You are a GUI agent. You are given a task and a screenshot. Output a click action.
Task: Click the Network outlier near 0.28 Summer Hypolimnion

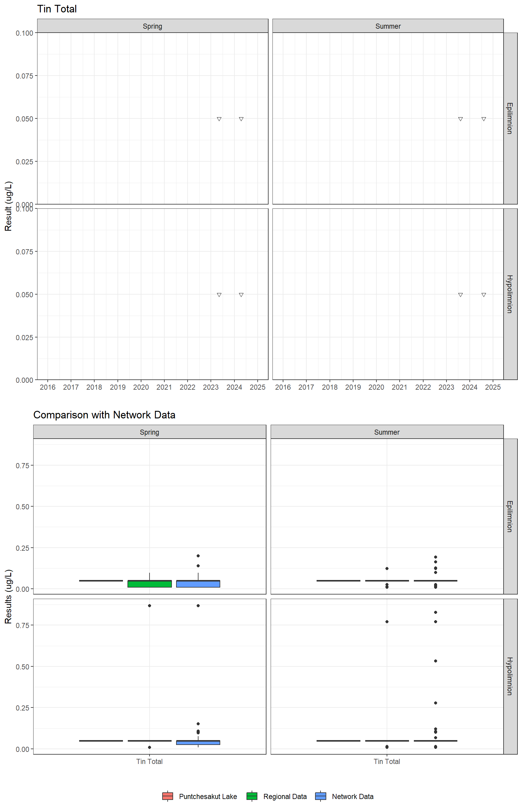pyautogui.click(x=436, y=703)
